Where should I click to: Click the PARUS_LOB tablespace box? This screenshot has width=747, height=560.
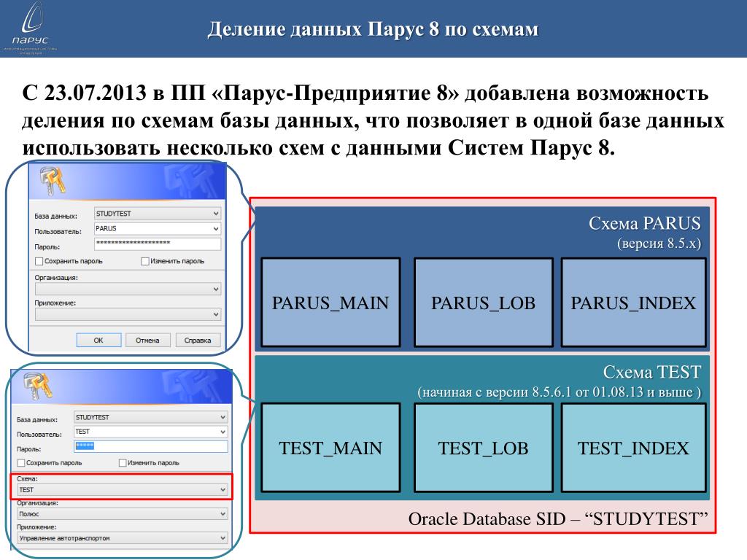click(484, 303)
